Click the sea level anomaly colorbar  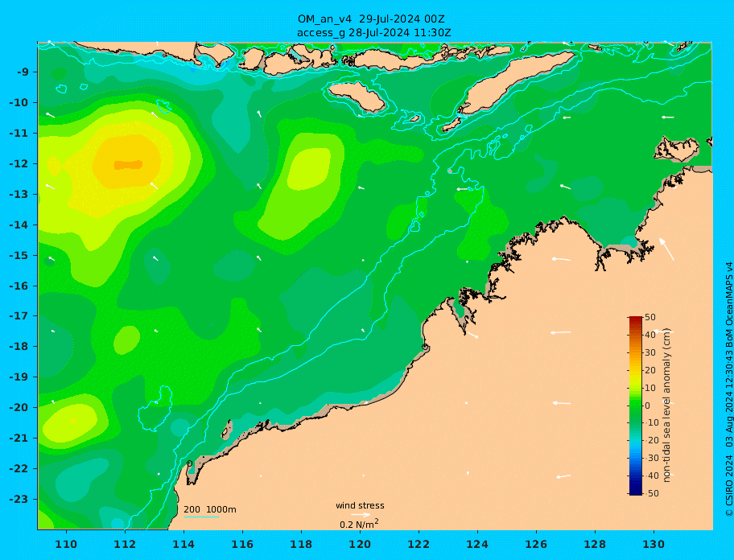pyautogui.click(x=636, y=406)
